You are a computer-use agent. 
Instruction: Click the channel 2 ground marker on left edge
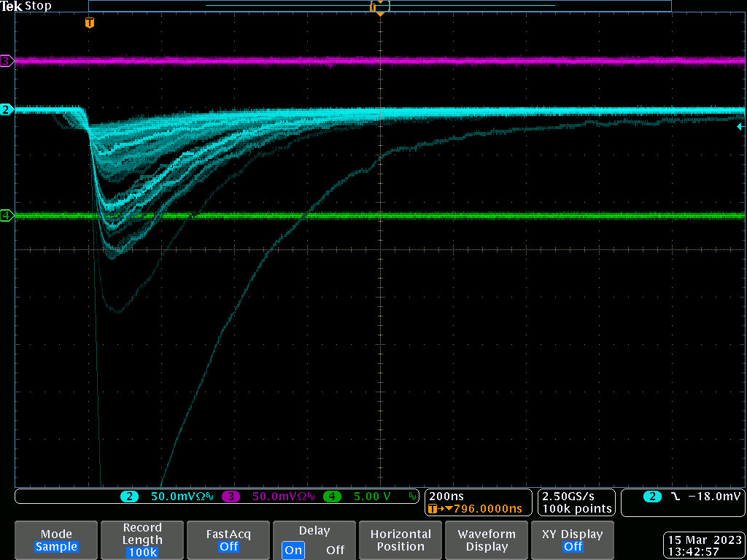pos(7,109)
